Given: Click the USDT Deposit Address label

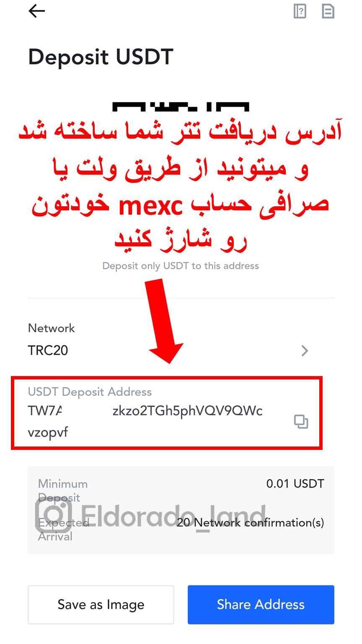Looking at the screenshot, I should pyautogui.click(x=90, y=392).
